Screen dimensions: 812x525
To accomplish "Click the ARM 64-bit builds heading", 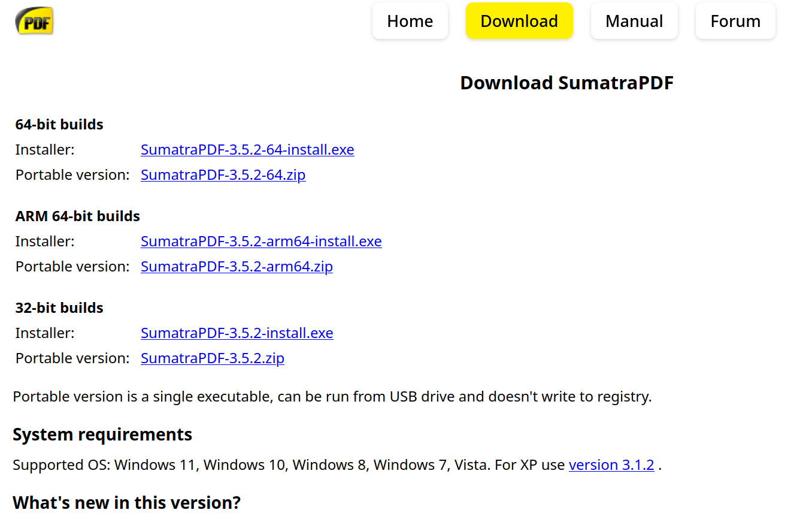I will pos(78,216).
